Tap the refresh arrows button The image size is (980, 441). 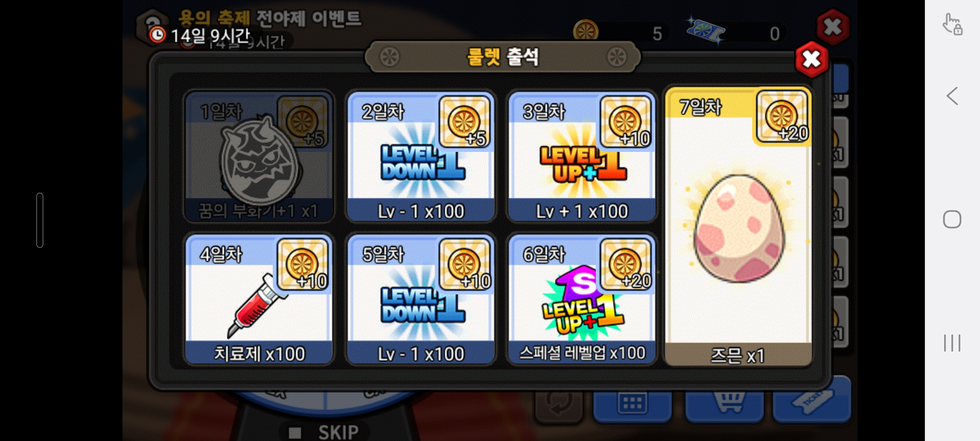coord(559,404)
